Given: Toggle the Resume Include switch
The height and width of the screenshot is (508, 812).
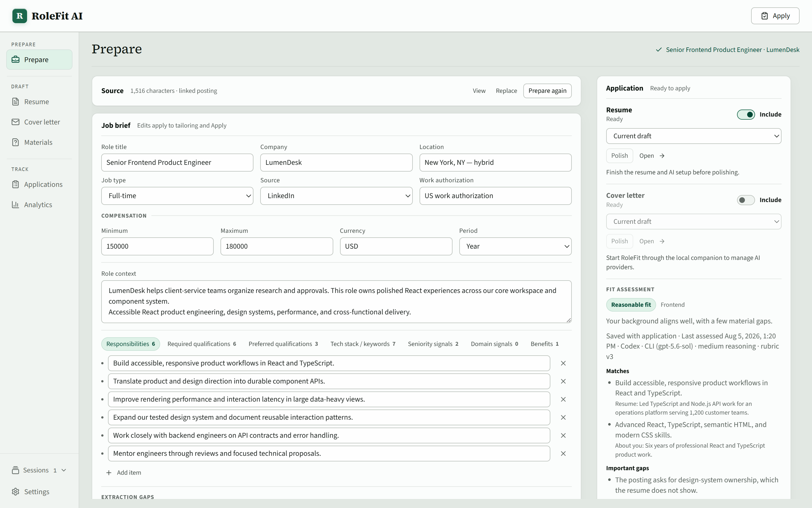Looking at the screenshot, I should click(745, 115).
